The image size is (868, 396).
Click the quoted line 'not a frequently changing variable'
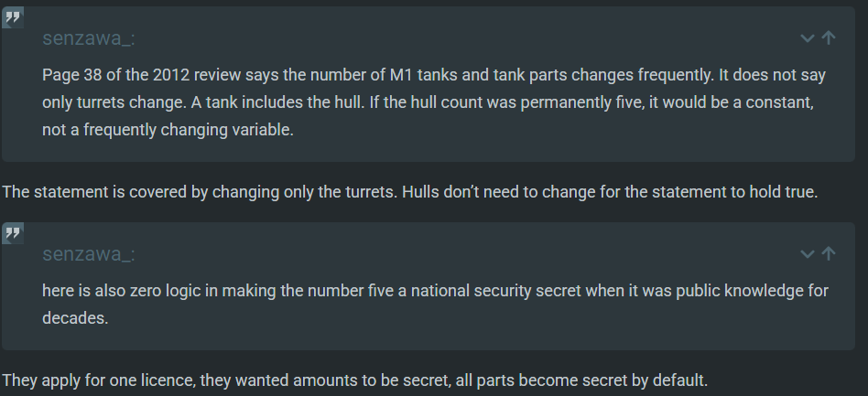(168, 130)
